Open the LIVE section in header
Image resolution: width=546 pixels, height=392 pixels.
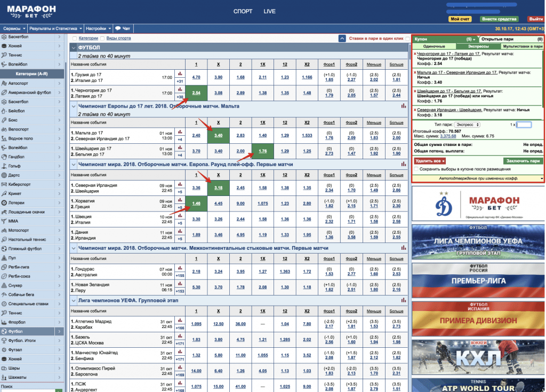point(269,11)
